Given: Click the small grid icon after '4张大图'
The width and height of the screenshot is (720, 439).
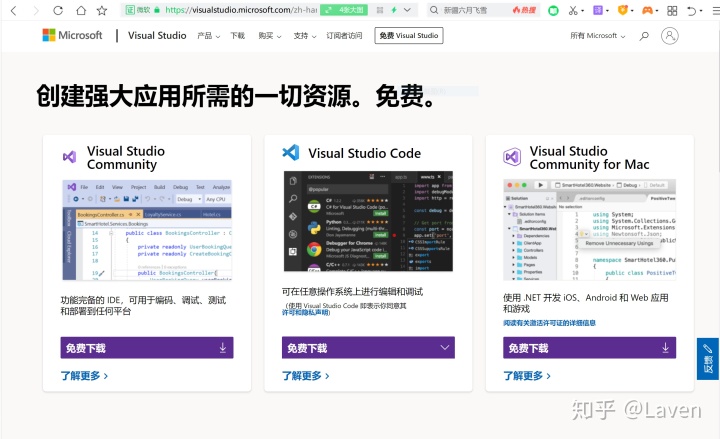Looking at the screenshot, I should [380, 10].
